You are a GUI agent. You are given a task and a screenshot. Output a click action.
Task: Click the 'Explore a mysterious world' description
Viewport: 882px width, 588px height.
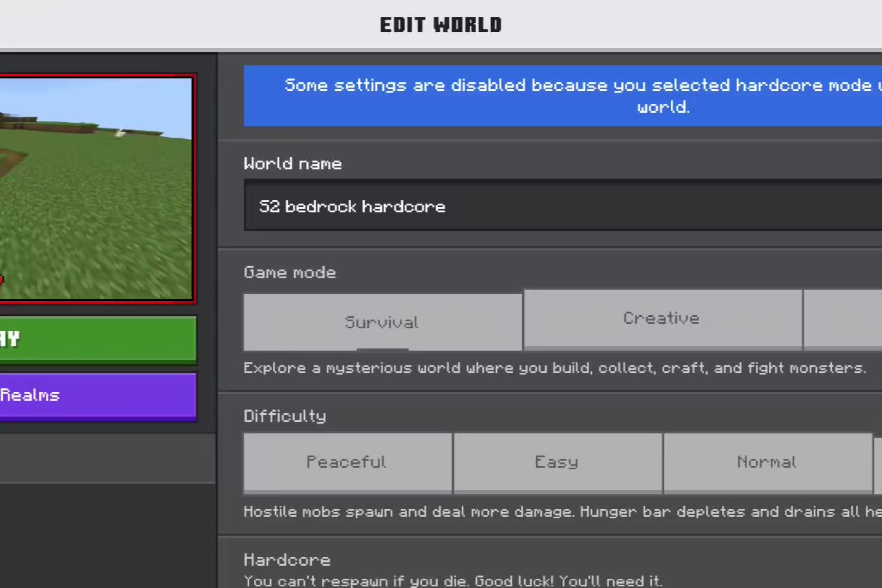[554, 369]
